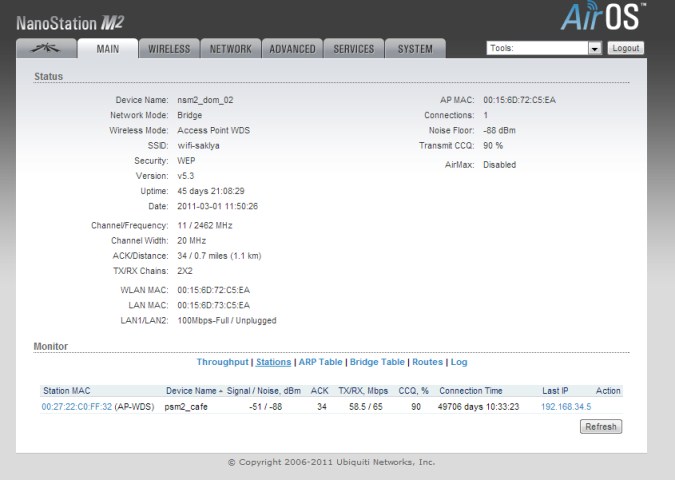Click the Wireless Mode value Access Point WDS
The height and width of the screenshot is (480, 675).
(214, 130)
